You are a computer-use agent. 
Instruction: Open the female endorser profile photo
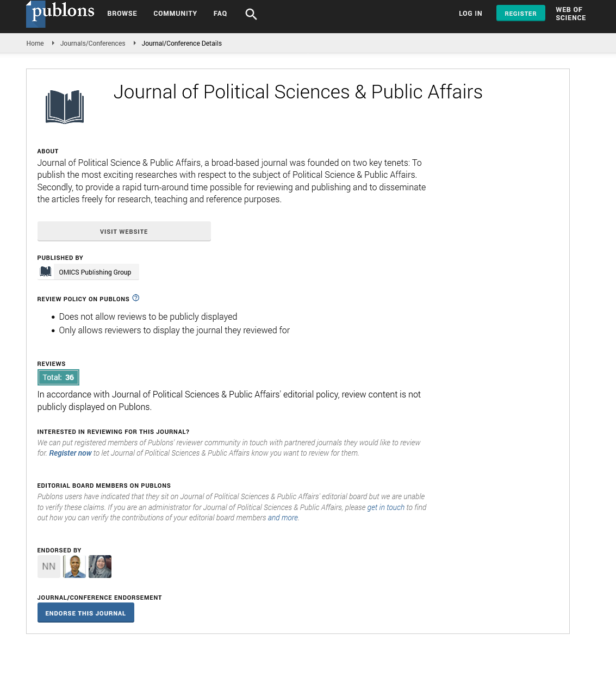(100, 567)
